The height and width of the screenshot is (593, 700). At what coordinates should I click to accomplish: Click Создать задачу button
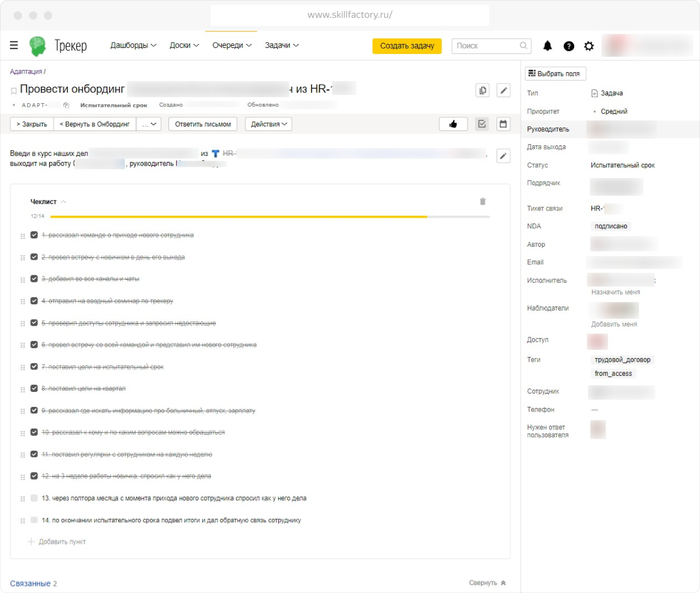(x=407, y=46)
